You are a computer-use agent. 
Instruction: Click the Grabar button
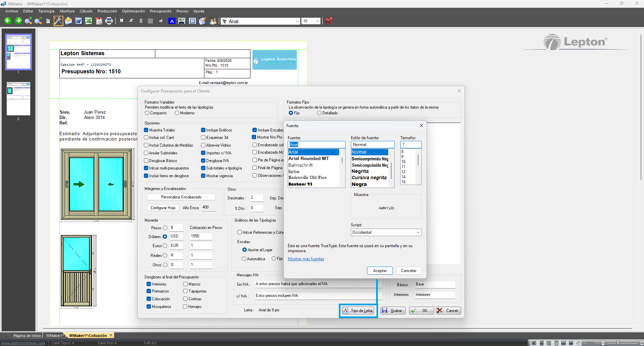tap(393, 311)
